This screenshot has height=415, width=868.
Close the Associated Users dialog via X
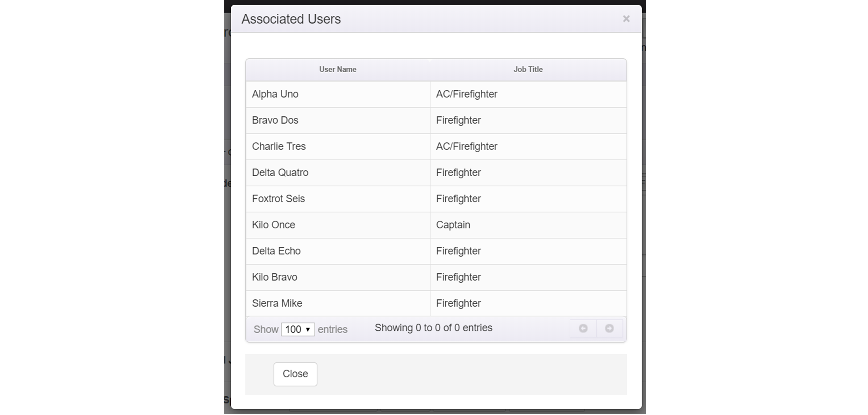(x=626, y=19)
